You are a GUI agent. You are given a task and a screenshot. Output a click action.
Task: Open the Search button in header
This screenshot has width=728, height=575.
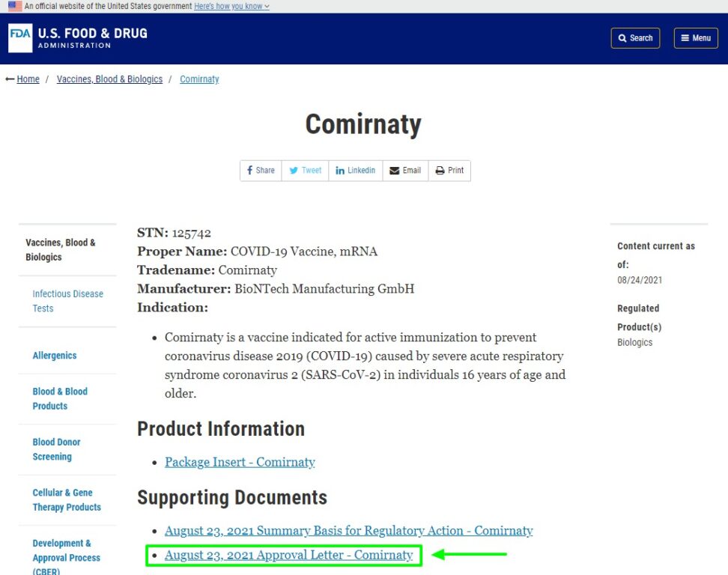pos(635,38)
